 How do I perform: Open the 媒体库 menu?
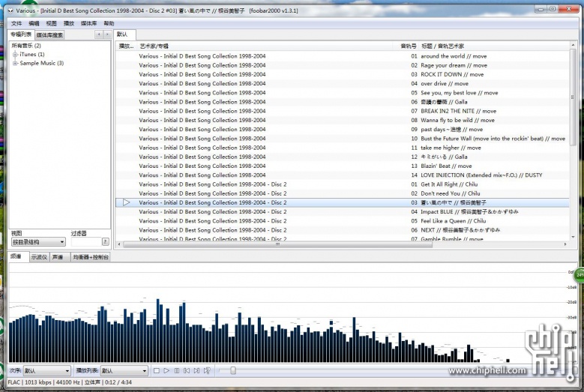88,23
